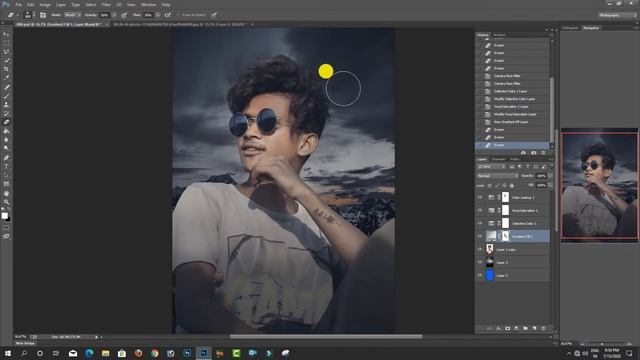Viewport: 640px width, 360px height.
Task: Select the Eraser tool in toolbar
Action: coord(6,122)
